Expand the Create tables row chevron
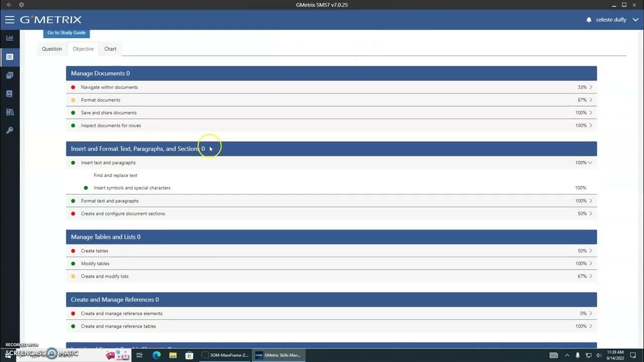 (591, 251)
